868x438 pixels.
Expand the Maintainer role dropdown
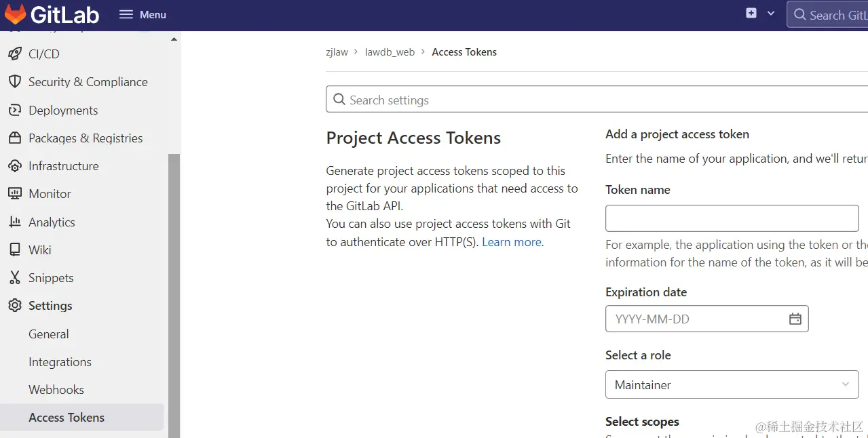pos(732,384)
